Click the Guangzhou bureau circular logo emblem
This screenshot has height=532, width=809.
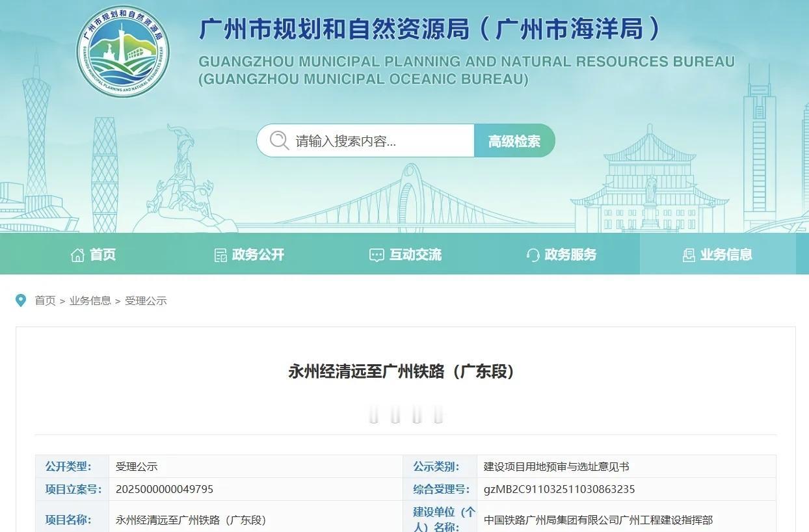click(124, 52)
